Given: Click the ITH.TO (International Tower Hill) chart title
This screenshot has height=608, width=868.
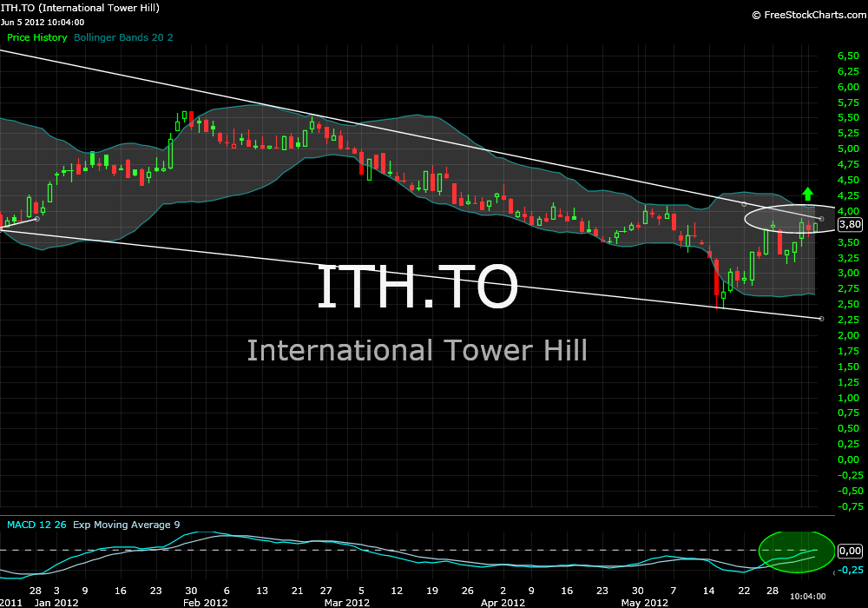Looking at the screenshot, I should (80, 8).
